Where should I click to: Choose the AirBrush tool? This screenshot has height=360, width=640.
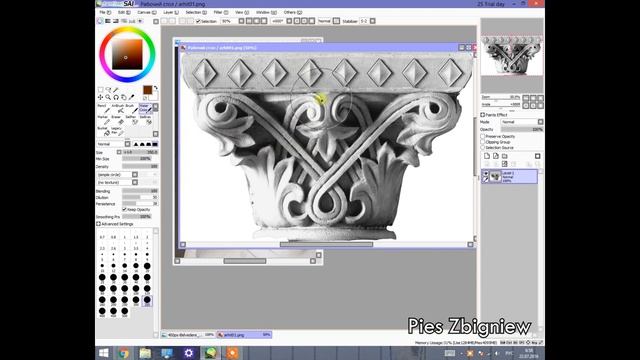[118, 109]
